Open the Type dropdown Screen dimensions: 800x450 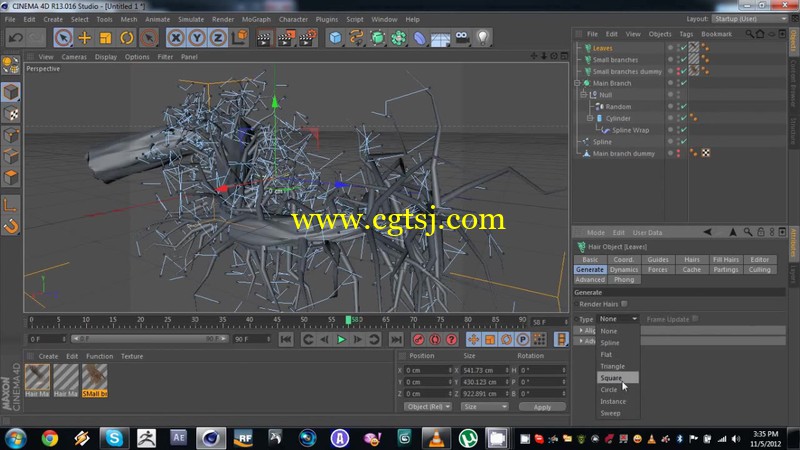point(618,319)
